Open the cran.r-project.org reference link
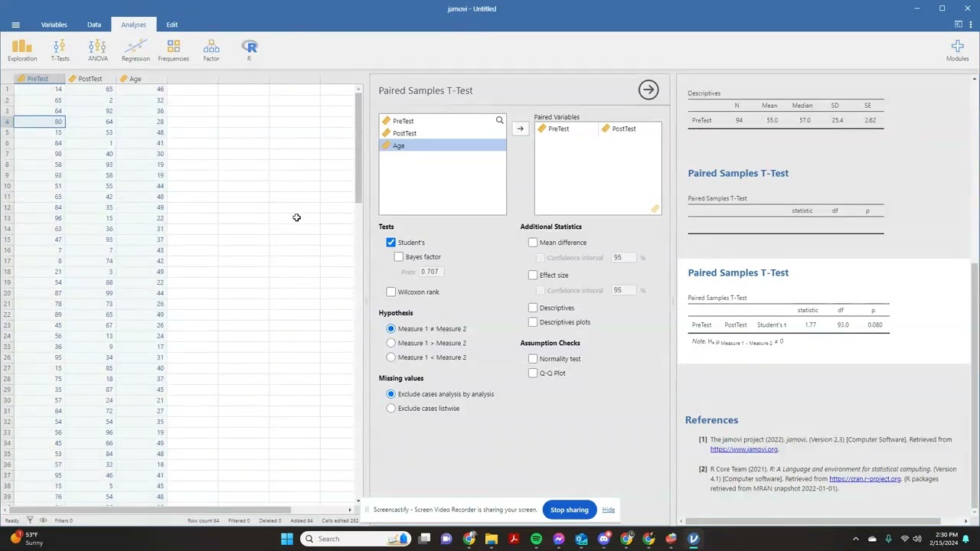 [x=864, y=479]
